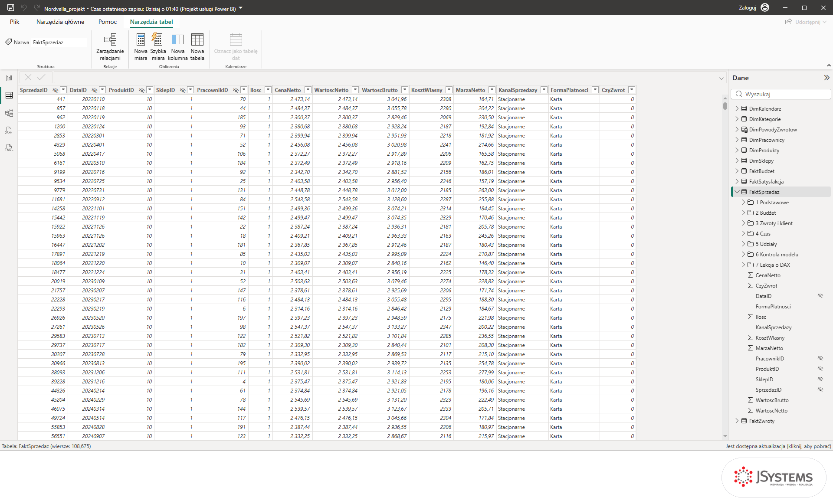Switch to Narzędzia główne tab

(x=60, y=22)
